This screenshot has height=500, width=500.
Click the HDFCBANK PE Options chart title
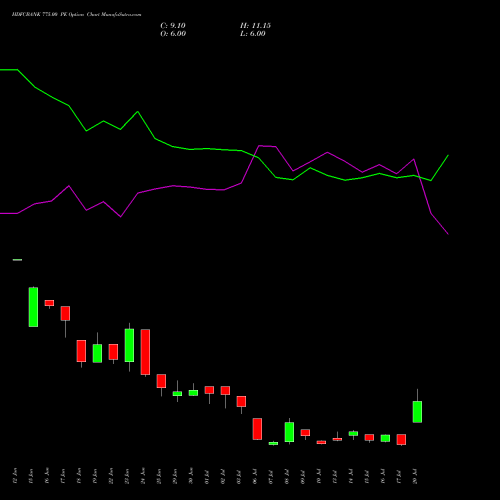pyautogui.click(x=76, y=15)
